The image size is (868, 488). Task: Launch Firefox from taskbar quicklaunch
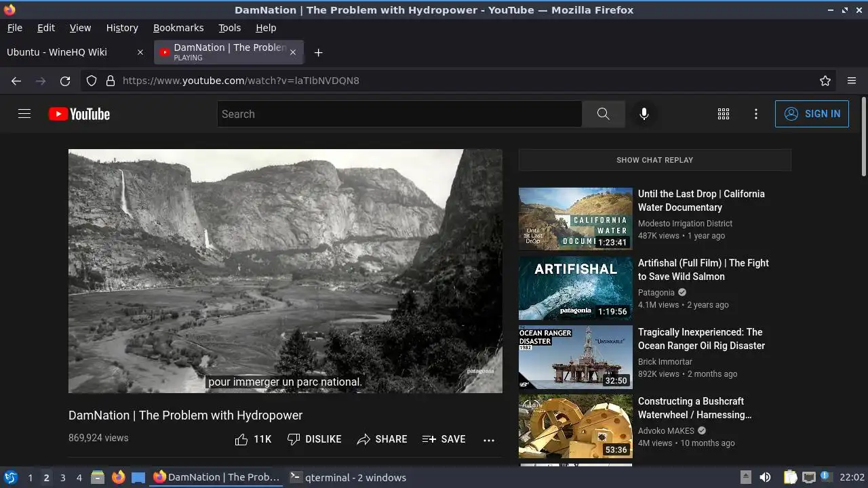pyautogui.click(x=118, y=477)
